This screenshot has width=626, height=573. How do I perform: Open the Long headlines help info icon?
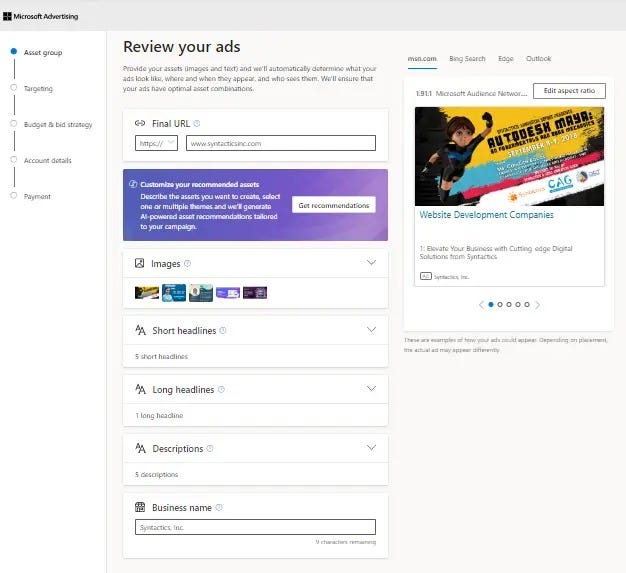point(221,389)
